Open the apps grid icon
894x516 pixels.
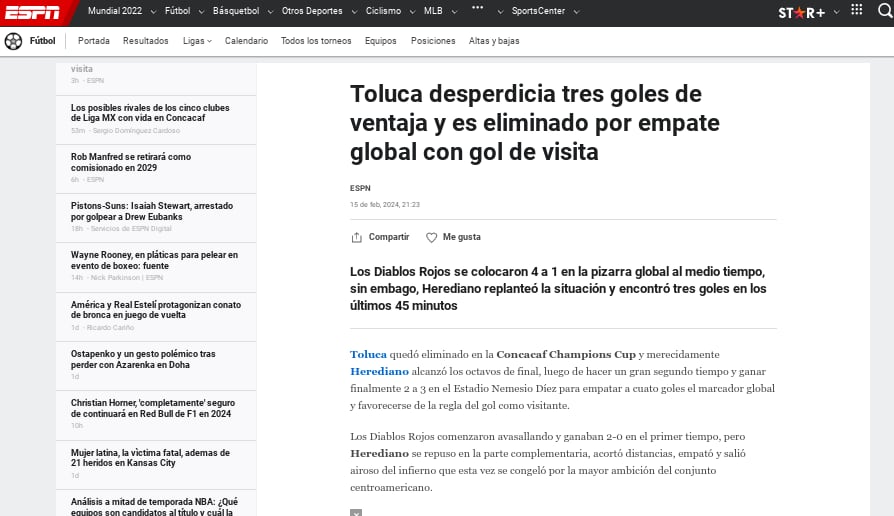click(856, 9)
